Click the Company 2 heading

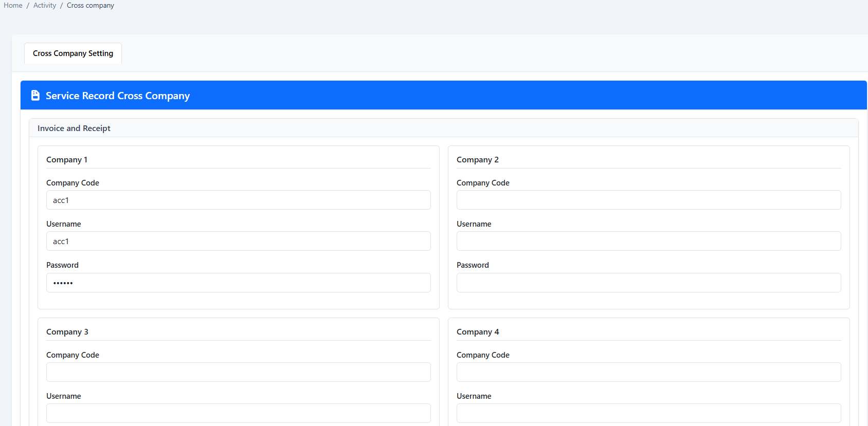[x=478, y=160]
